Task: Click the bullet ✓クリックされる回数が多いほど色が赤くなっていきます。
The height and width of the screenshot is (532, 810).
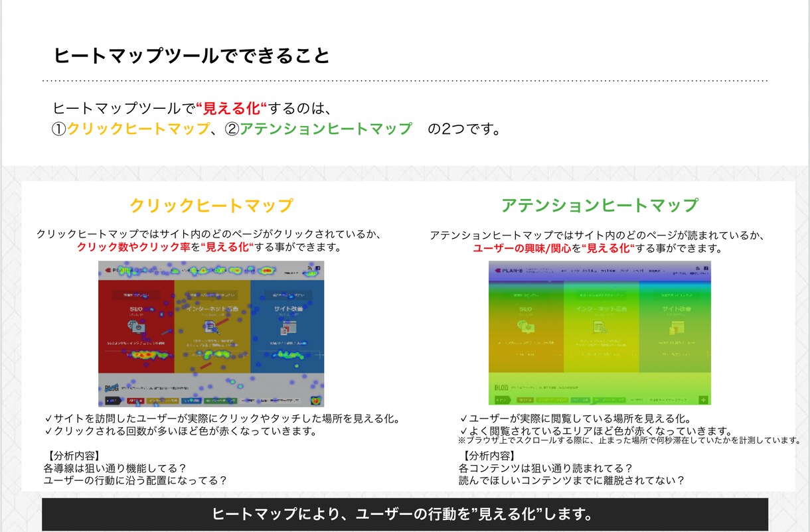Action: (180, 431)
